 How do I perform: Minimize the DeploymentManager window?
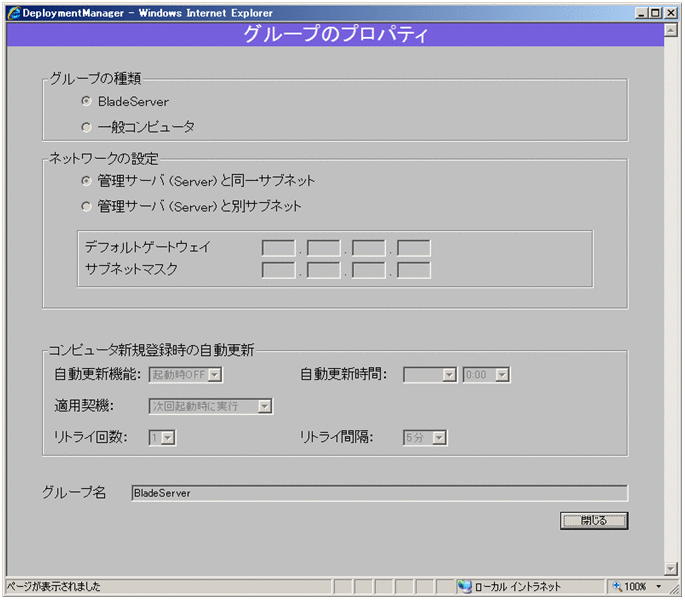[641, 13]
